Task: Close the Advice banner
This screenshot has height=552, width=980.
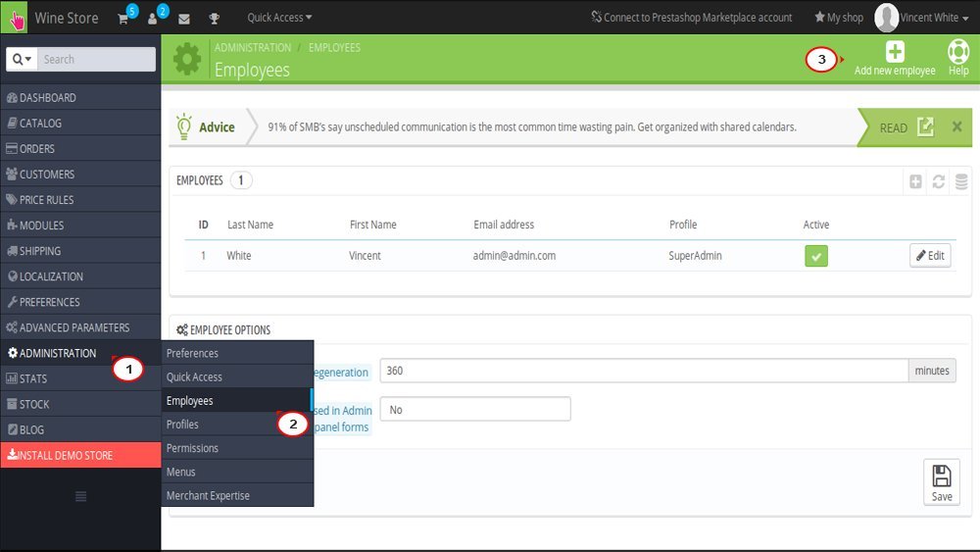Action: 956,126
